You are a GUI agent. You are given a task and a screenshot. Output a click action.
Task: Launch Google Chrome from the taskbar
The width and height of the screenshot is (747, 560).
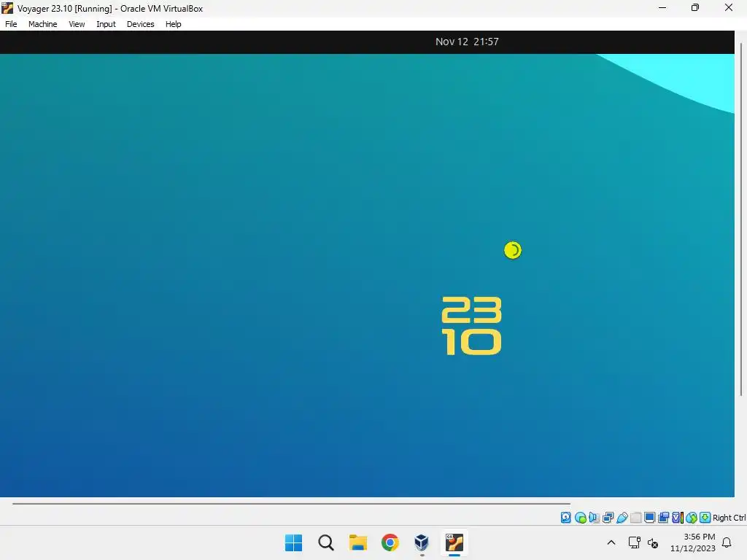coord(390,542)
